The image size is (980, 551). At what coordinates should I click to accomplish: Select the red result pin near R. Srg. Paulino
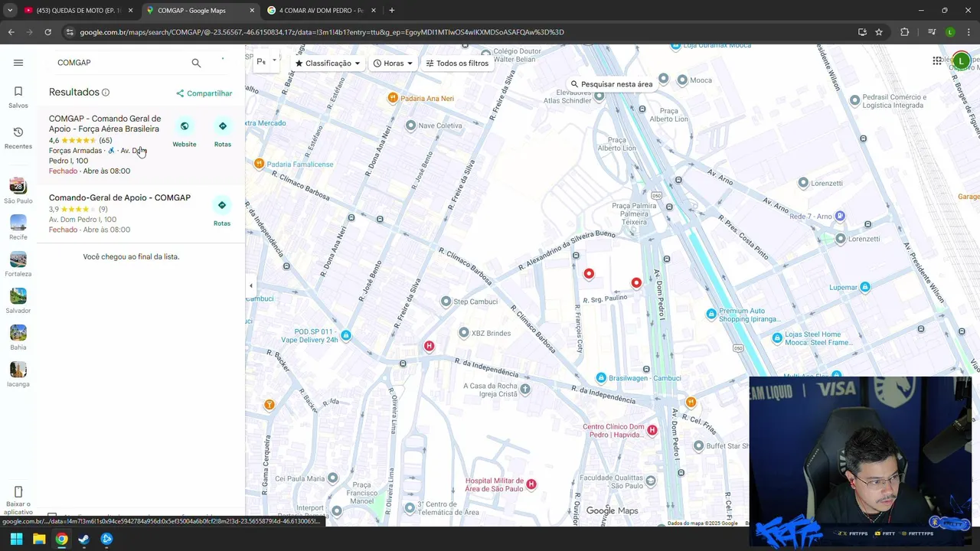[636, 283]
